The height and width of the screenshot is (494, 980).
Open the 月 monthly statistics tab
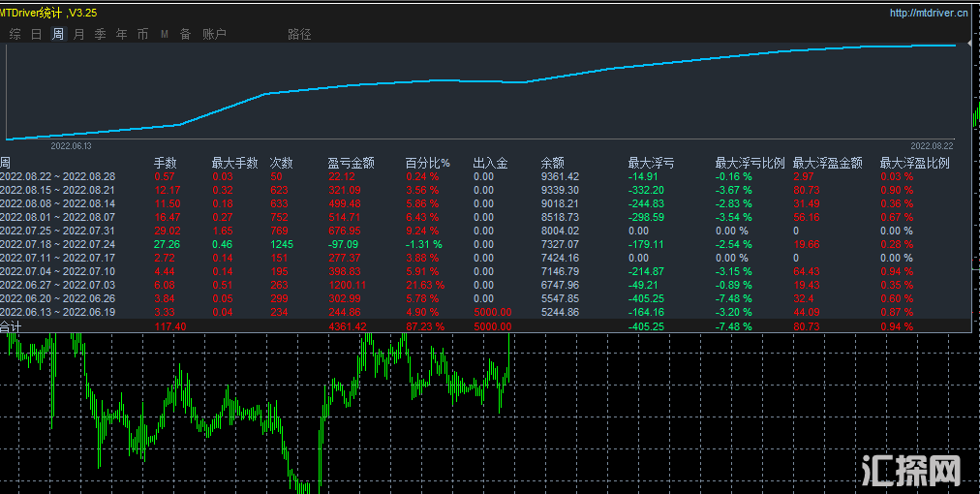pos(78,35)
